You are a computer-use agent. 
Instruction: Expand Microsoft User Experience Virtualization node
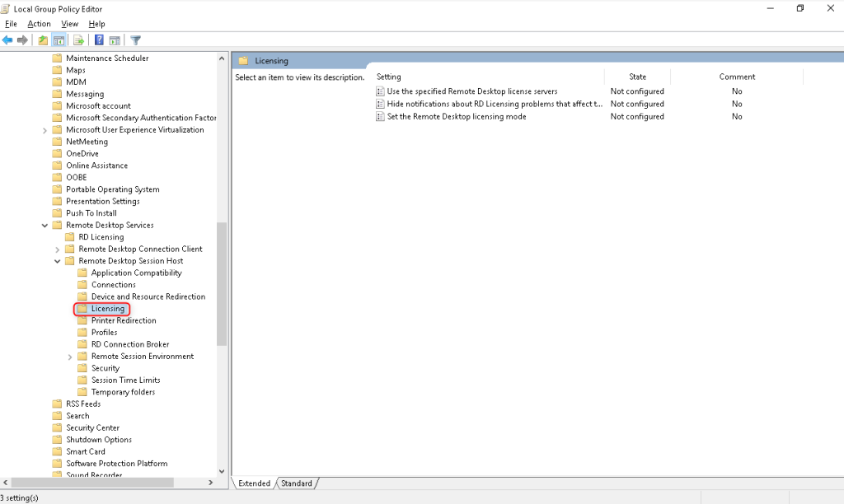click(x=45, y=130)
